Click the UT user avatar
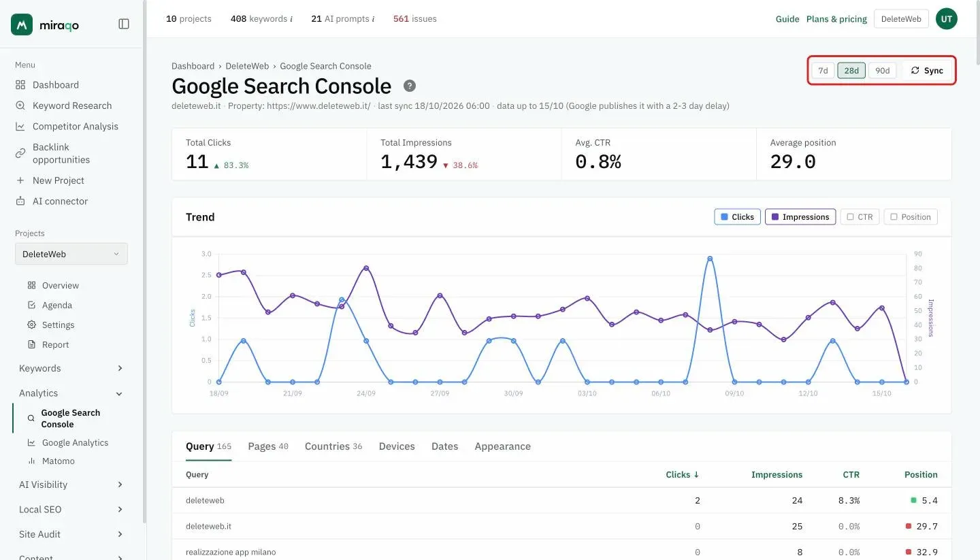This screenshot has width=980, height=560. tap(947, 19)
